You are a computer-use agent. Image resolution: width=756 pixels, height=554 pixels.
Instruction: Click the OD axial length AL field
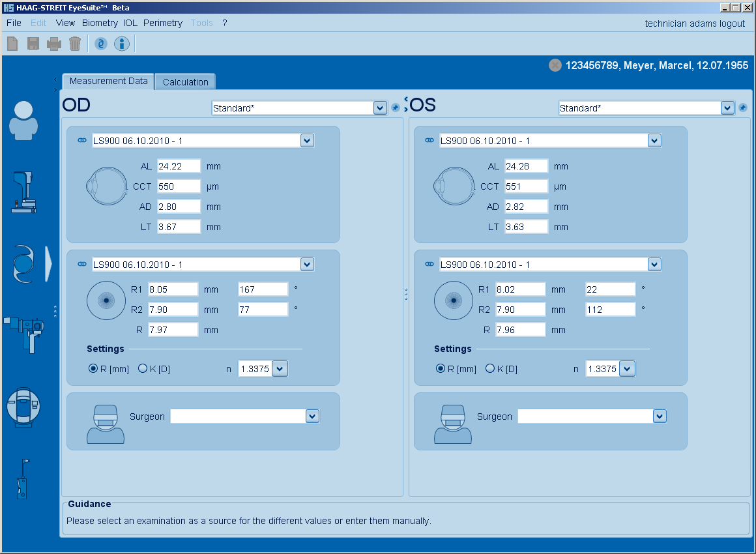point(179,166)
